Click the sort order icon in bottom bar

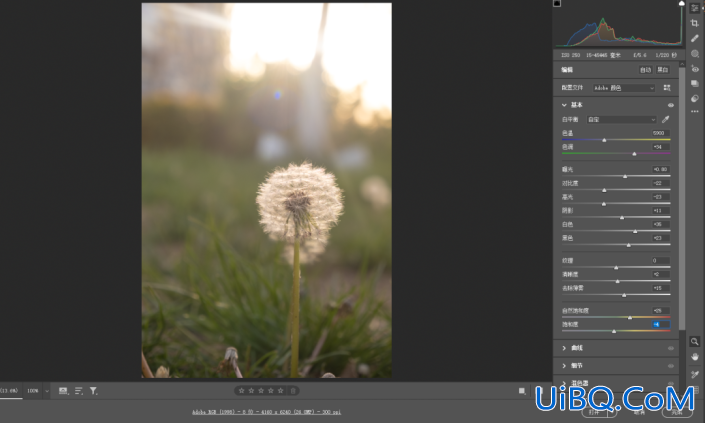[79, 391]
